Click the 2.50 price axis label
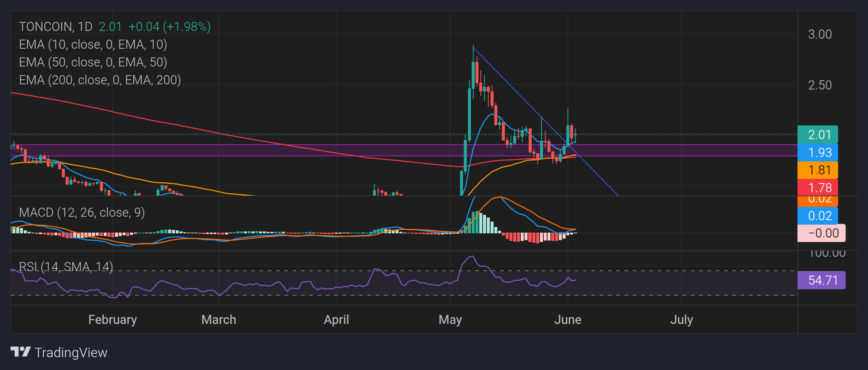This screenshot has height=370, width=868. pyautogui.click(x=820, y=85)
